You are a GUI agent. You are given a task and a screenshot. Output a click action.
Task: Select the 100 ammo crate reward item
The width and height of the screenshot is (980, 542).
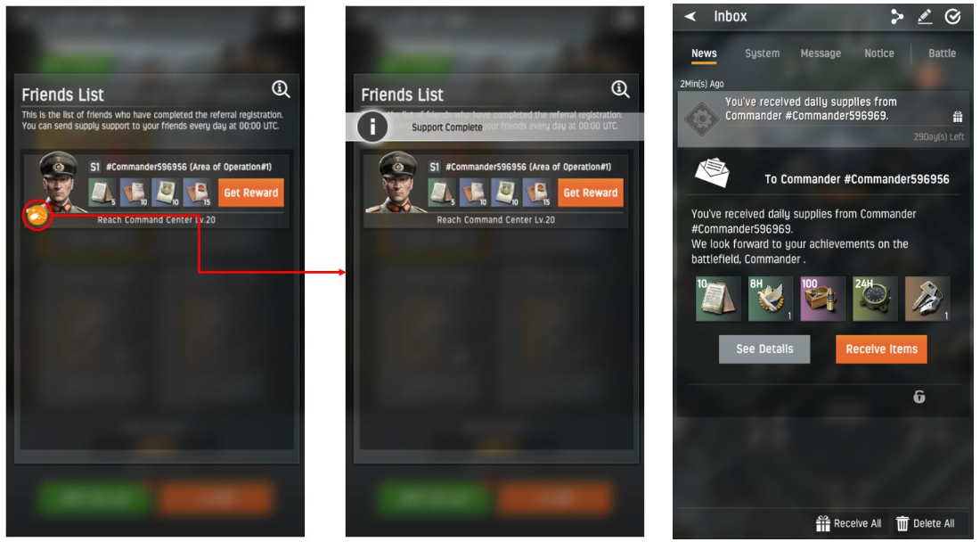tap(822, 299)
